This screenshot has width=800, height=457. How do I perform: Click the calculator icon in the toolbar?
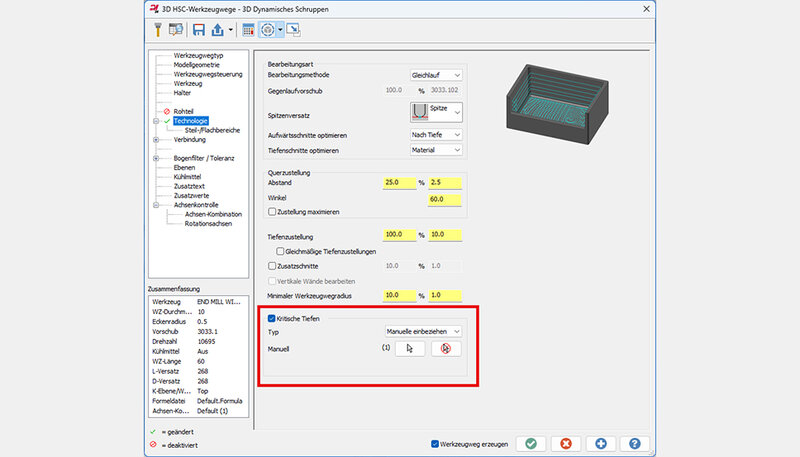248,29
